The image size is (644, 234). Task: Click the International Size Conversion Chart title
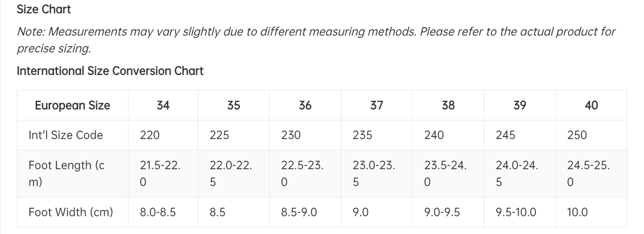(110, 71)
